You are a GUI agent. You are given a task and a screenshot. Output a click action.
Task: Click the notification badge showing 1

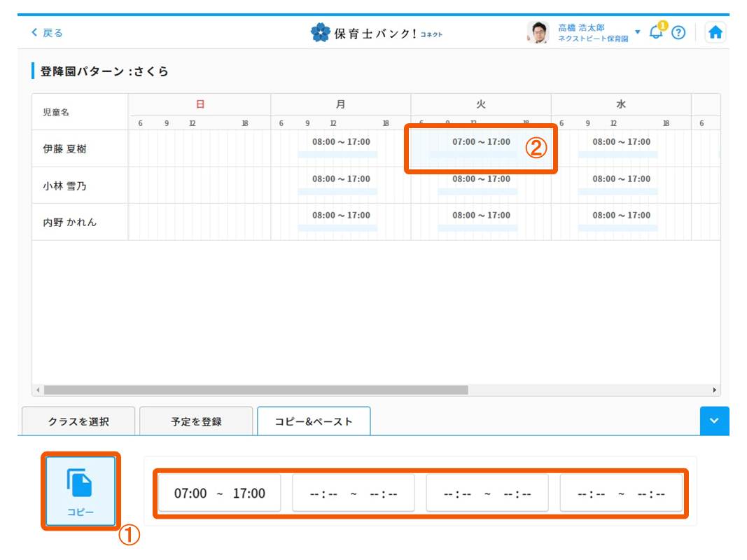pos(662,25)
